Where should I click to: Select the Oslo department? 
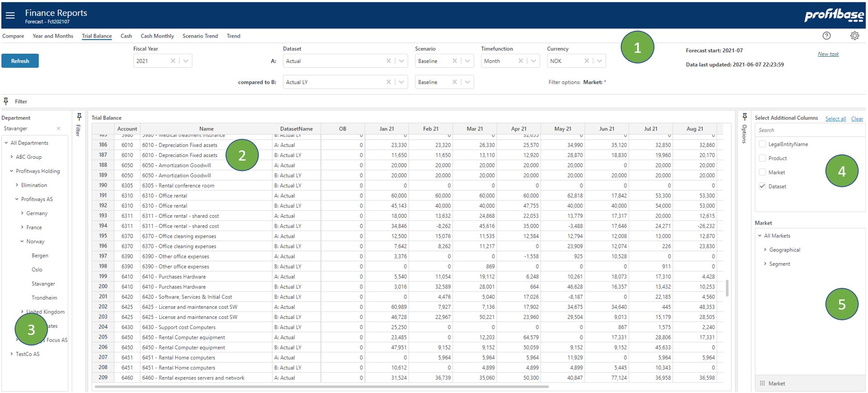pyautogui.click(x=37, y=269)
